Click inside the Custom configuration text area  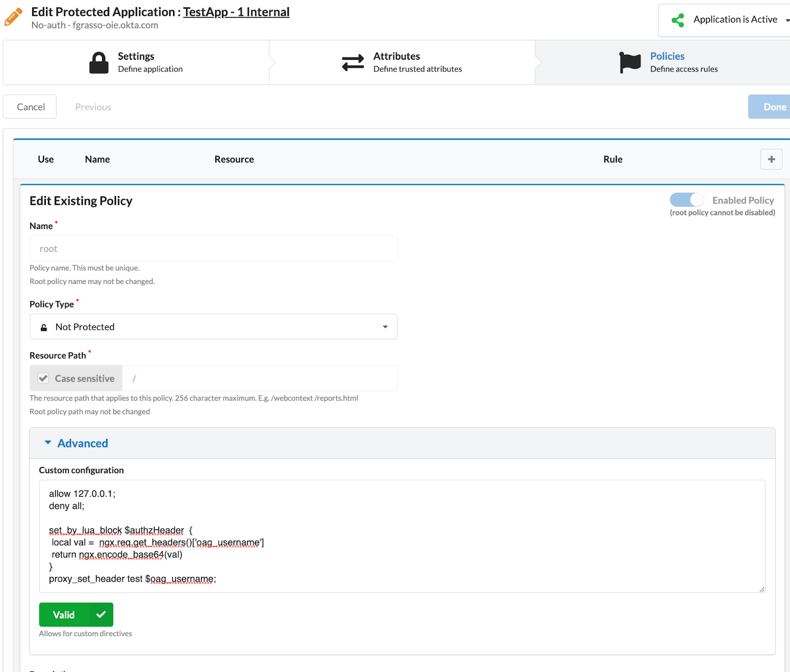coord(402,536)
